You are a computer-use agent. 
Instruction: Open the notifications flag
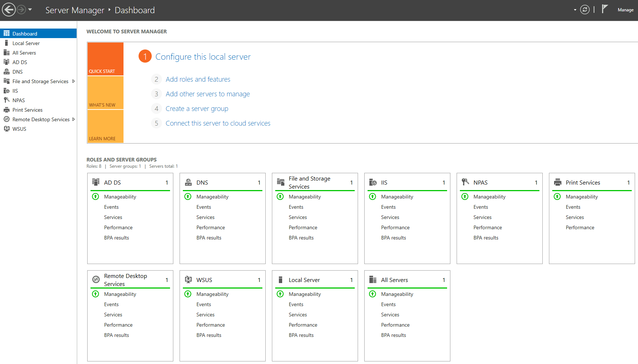(605, 9)
